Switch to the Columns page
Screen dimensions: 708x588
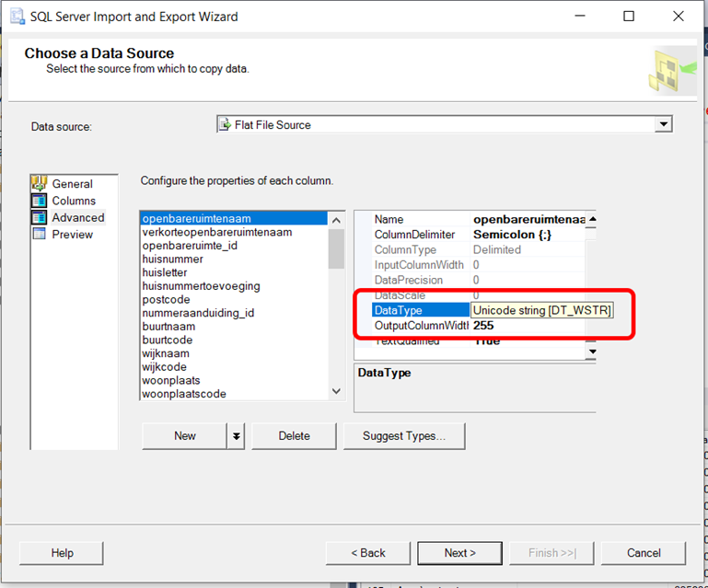click(x=74, y=201)
